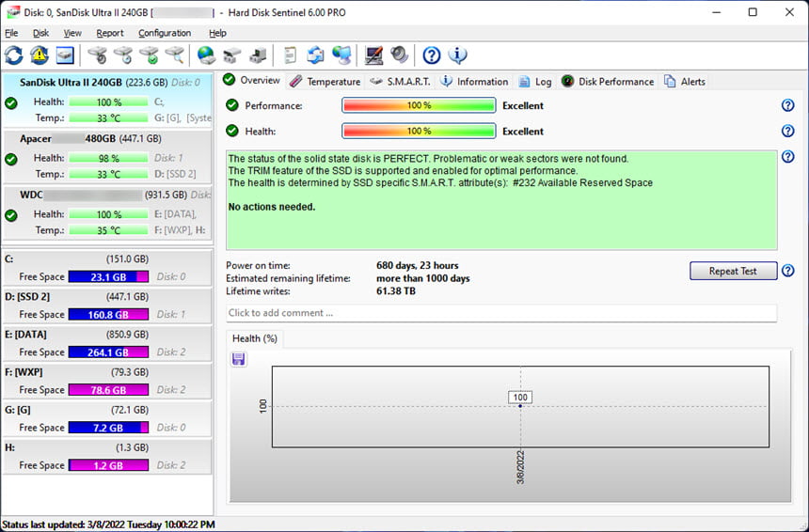This screenshot has height=532, width=809.
Task: Click the Health 100 % gradient bar in Overview
Action: tap(419, 131)
